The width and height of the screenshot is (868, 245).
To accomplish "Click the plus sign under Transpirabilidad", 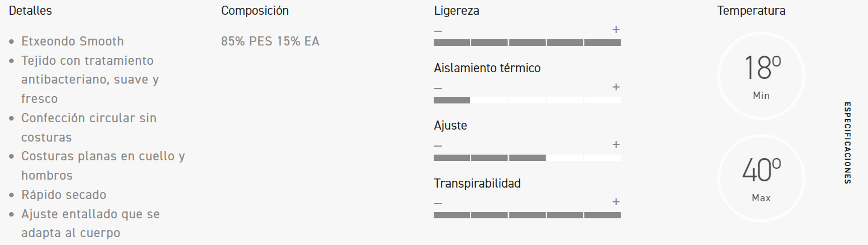I will click(x=616, y=202).
